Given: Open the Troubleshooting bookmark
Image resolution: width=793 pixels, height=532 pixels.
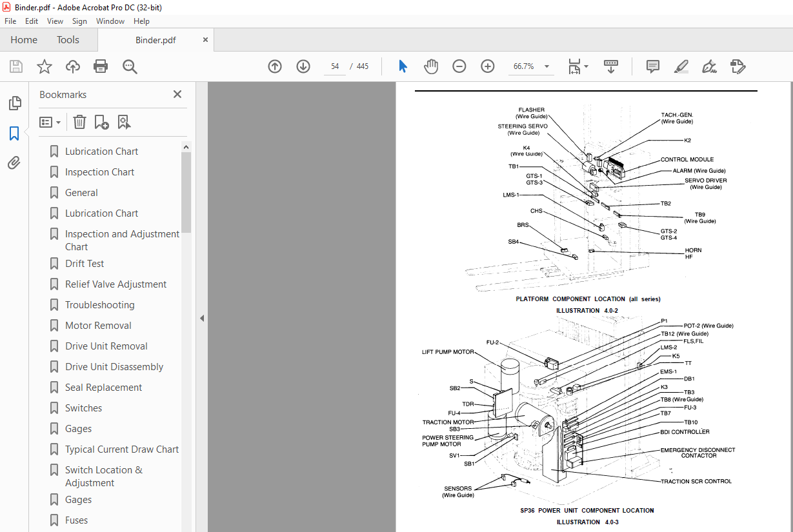Looking at the screenshot, I should pos(99,305).
